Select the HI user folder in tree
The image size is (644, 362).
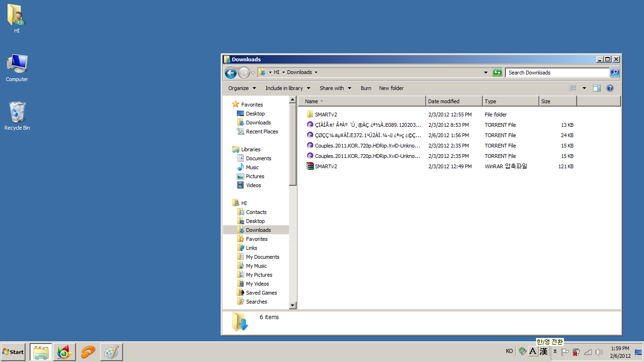244,203
